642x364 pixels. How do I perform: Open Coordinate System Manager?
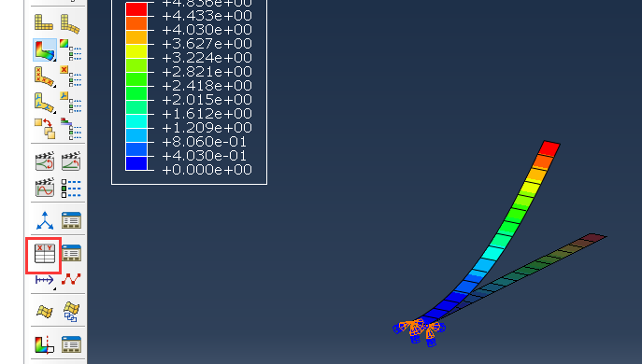(x=71, y=220)
